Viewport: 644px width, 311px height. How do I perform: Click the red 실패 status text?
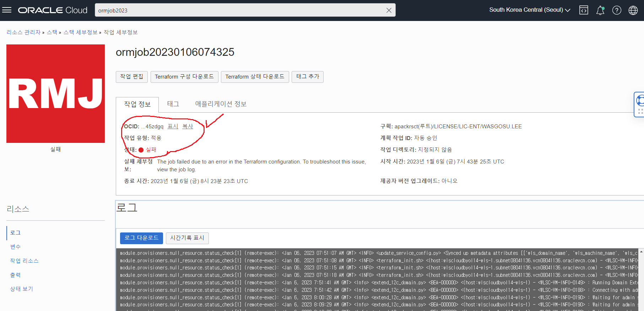pos(151,150)
